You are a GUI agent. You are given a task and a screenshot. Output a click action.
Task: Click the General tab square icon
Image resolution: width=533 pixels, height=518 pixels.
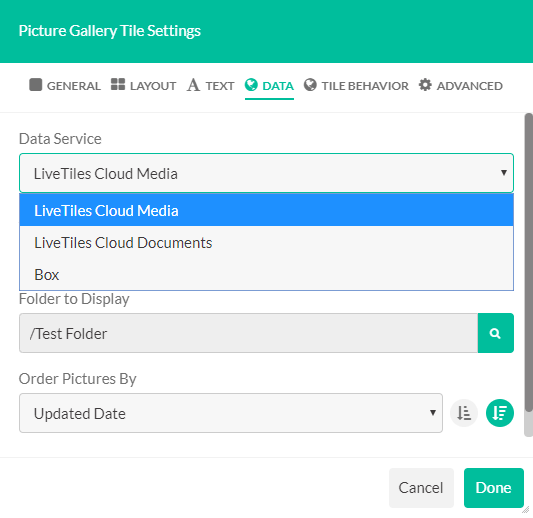pos(36,85)
